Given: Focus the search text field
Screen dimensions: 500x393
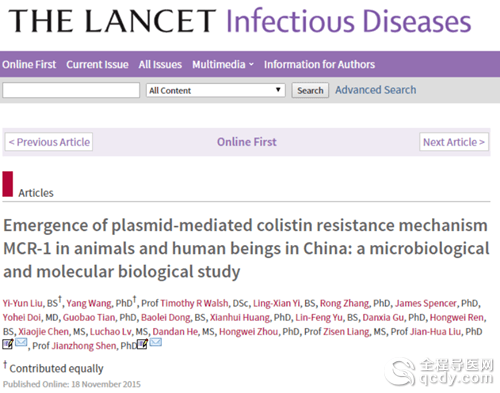Looking at the screenshot, I should coord(71,90).
